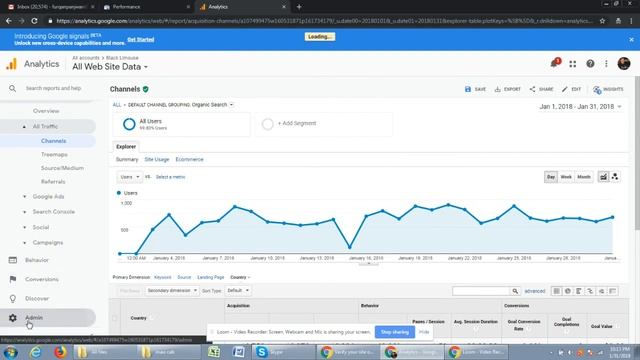Switch to Site Usage metric group

157,160
